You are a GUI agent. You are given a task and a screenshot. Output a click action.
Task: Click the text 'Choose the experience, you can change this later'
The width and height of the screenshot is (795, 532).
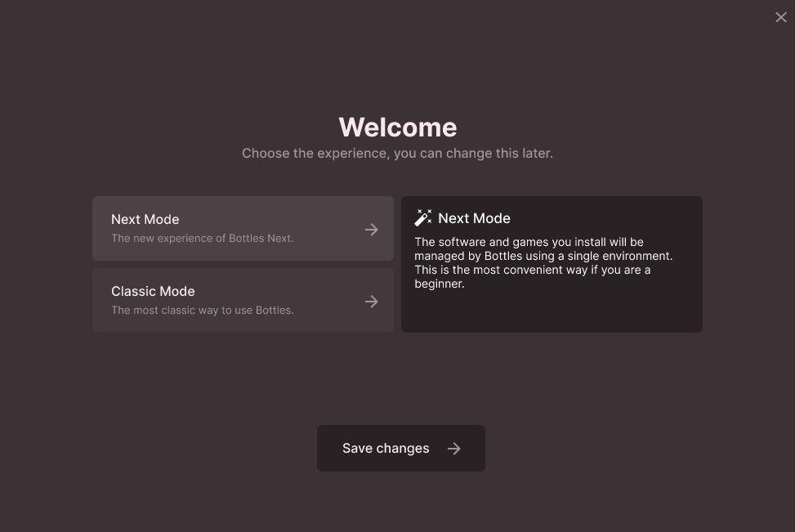tap(397, 153)
